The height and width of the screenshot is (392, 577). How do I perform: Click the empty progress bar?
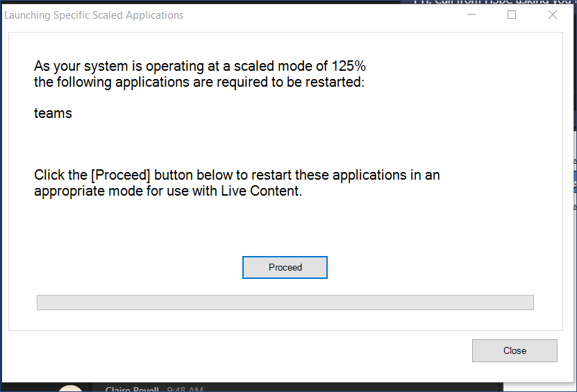pyautogui.click(x=285, y=302)
